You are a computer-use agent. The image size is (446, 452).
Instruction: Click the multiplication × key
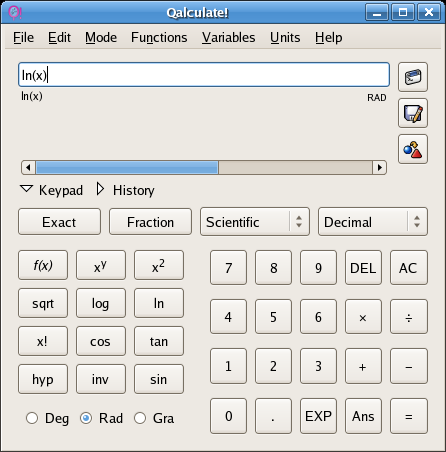click(x=363, y=317)
